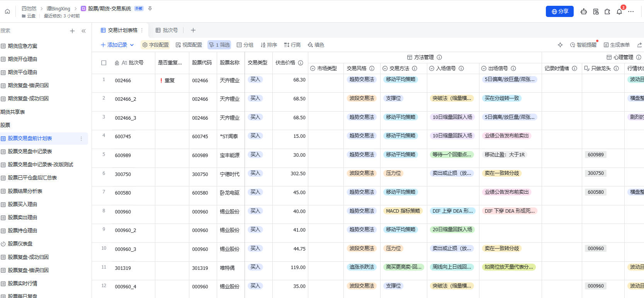Show info icon for 出场信号 column
Screen dimensions: 644x298
pos(513,68)
